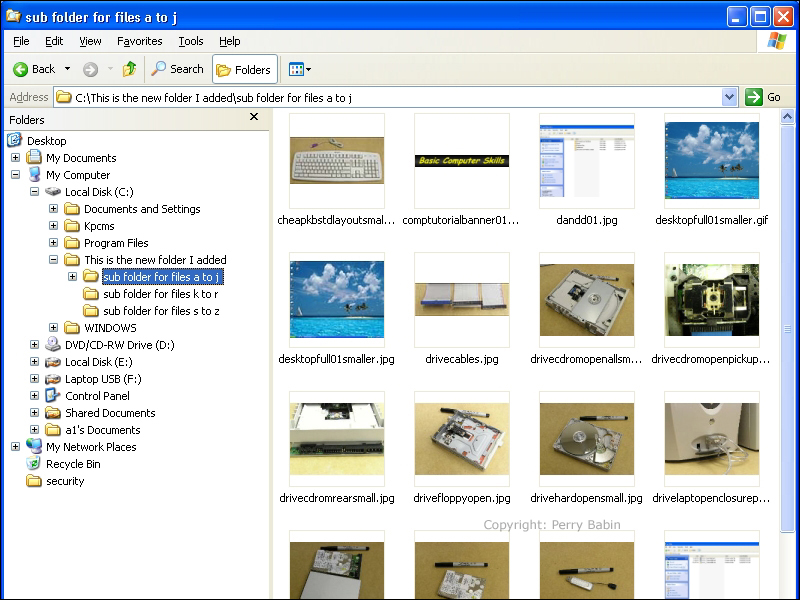Open the Favorites menu

click(140, 41)
